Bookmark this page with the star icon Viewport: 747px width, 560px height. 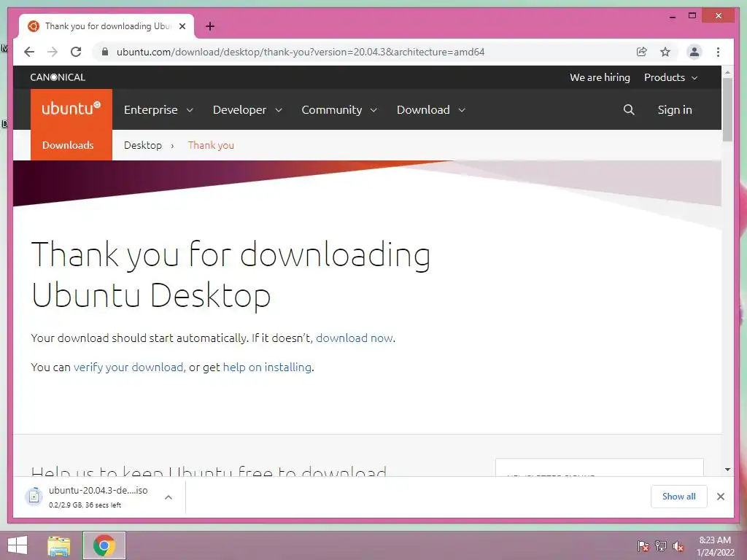tap(665, 52)
